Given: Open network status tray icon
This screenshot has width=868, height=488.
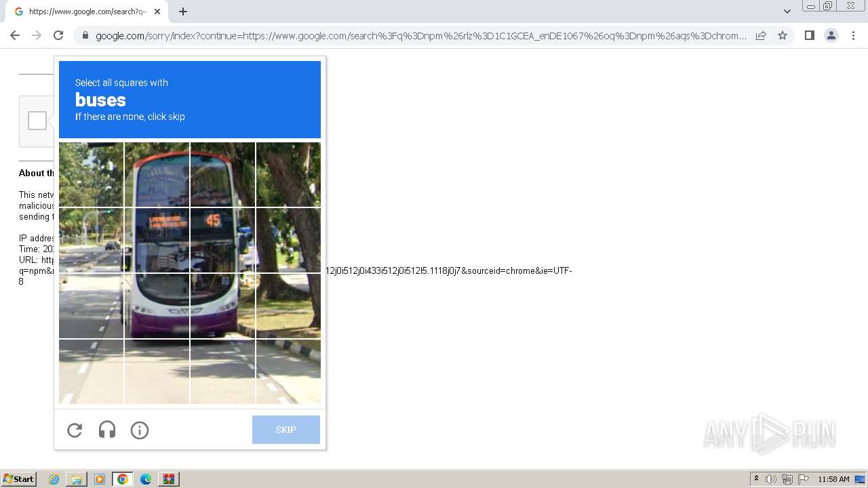Looking at the screenshot, I should coord(787,479).
